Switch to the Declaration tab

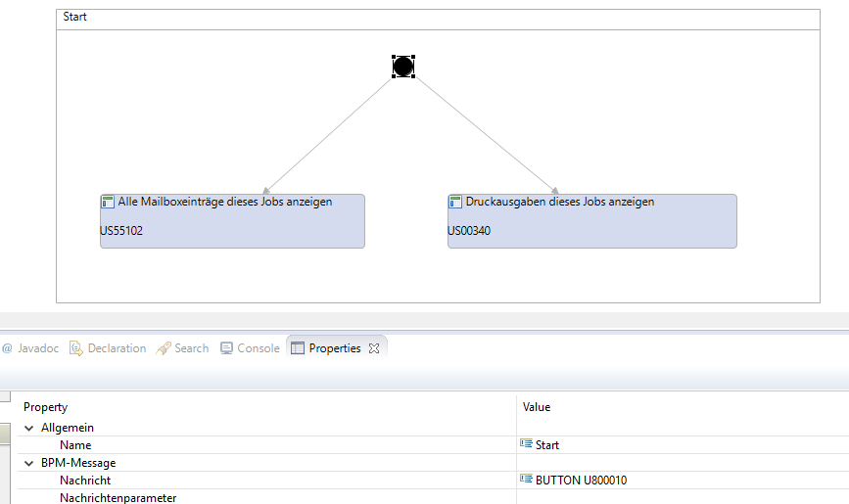pyautogui.click(x=108, y=348)
